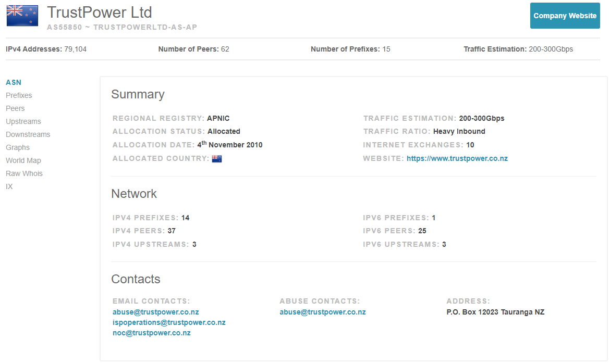Click the Internet Exchanges value 10

(x=470, y=145)
